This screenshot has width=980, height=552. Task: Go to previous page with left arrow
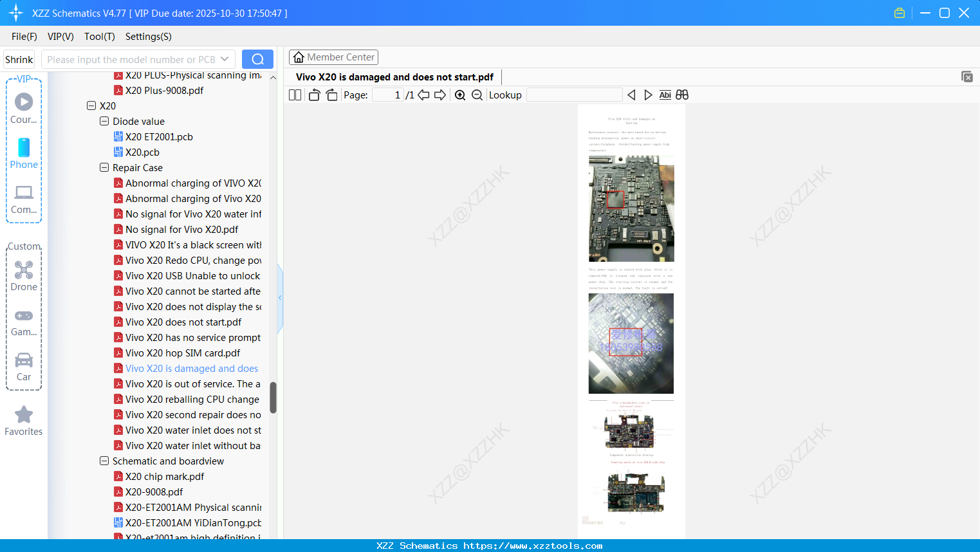[423, 95]
